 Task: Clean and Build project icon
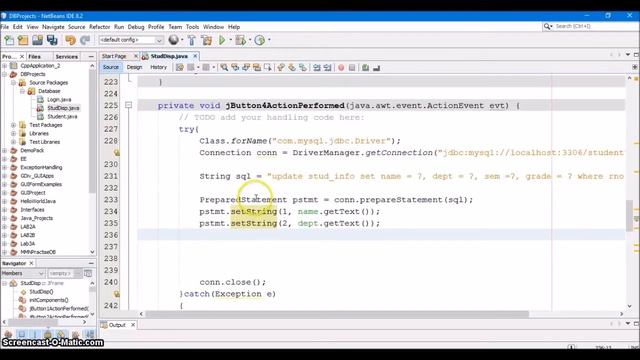207,40
